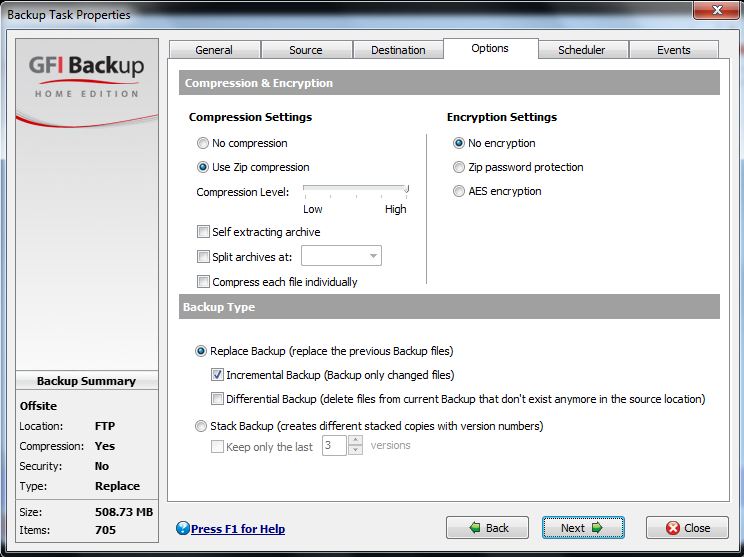This screenshot has height=557, width=744.
Task: Click the Next button label
Action: [x=573, y=528]
